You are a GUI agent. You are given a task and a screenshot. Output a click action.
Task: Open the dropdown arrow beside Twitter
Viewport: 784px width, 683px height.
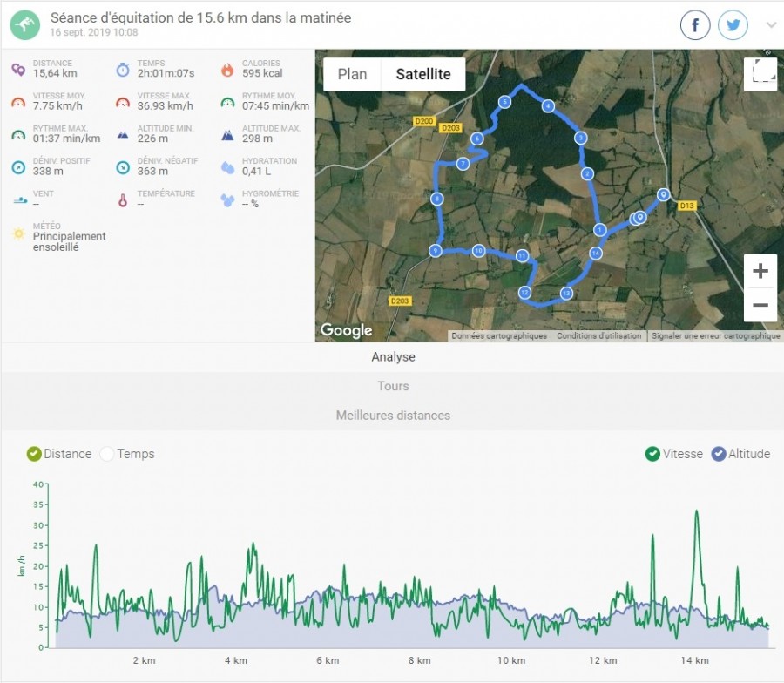pyautogui.click(x=771, y=25)
